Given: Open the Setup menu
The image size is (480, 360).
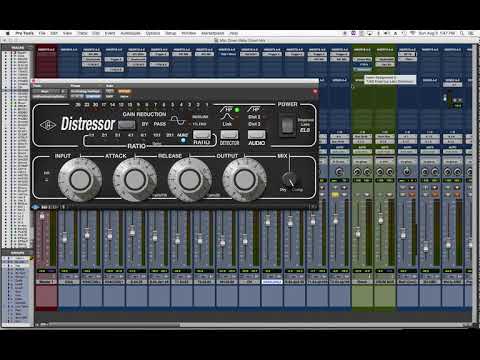Looking at the screenshot, I should click(171, 33).
